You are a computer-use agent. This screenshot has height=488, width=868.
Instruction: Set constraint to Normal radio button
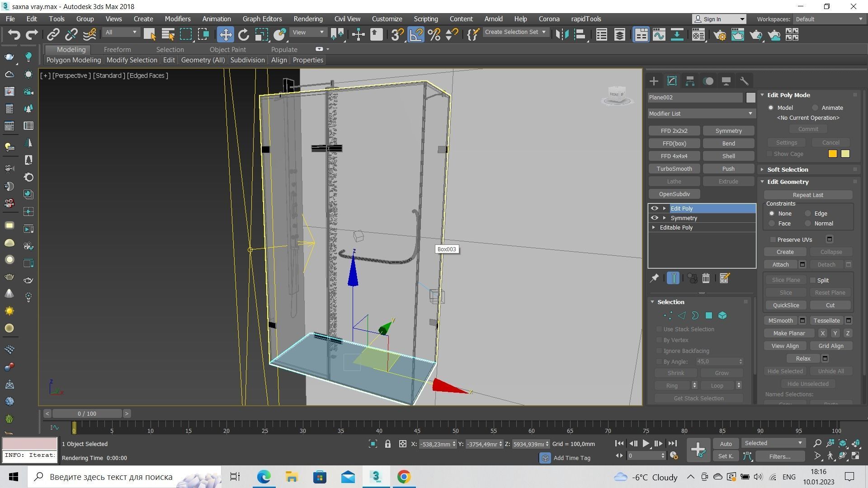(808, 223)
